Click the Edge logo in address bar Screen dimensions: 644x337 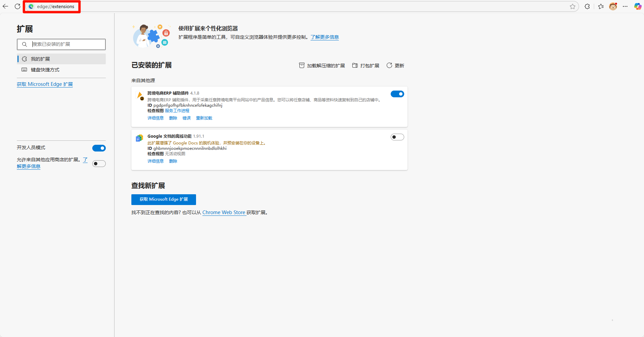coord(31,6)
